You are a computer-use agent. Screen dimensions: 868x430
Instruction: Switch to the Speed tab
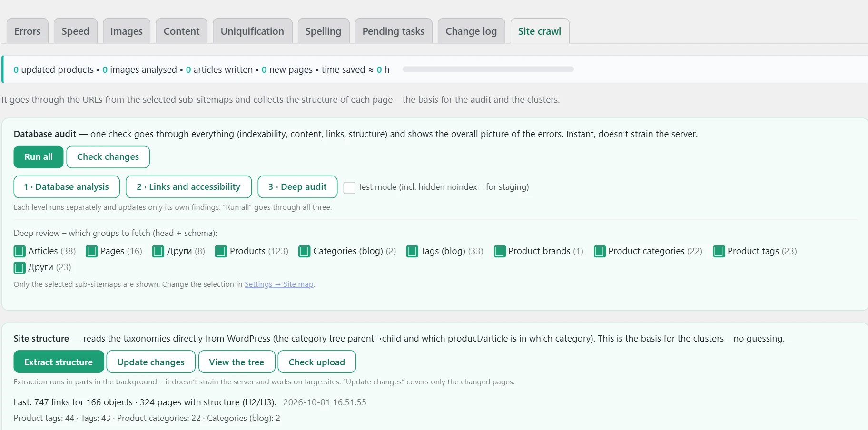coord(75,31)
